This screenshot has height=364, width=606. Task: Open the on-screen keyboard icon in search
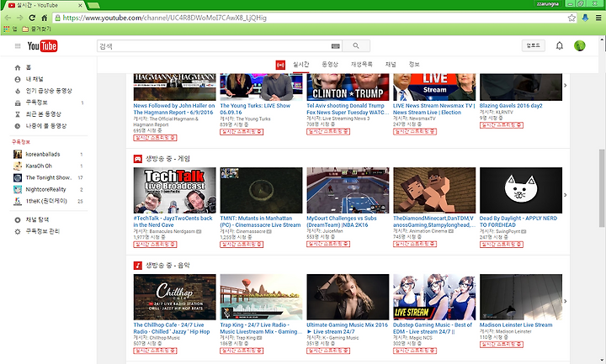[x=336, y=46]
